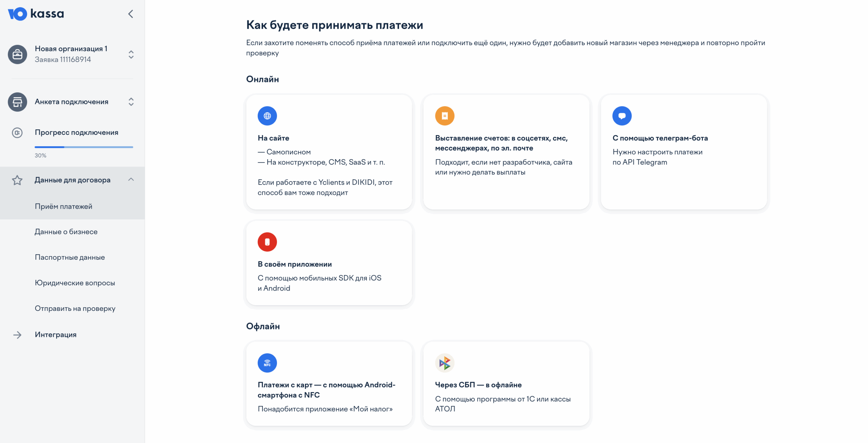Click the blue NFC icon
This screenshot has width=868, height=443.
pos(267,363)
